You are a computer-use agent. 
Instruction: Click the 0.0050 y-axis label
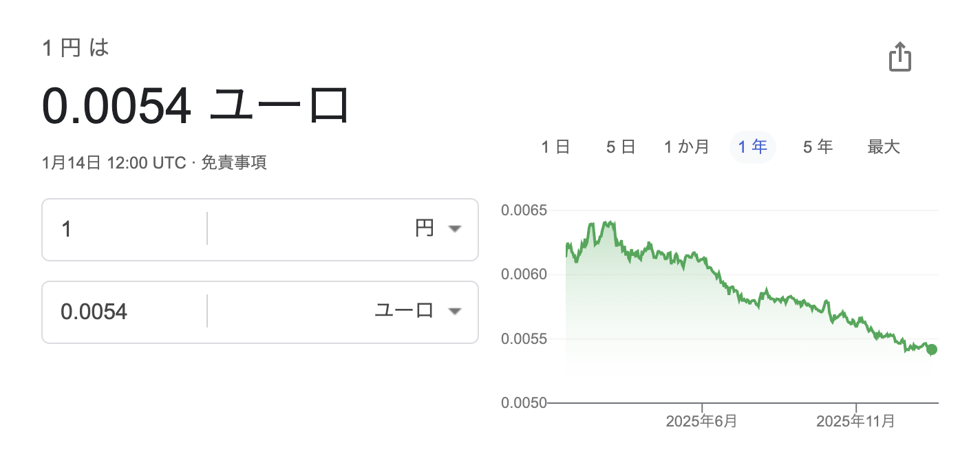pos(524,403)
